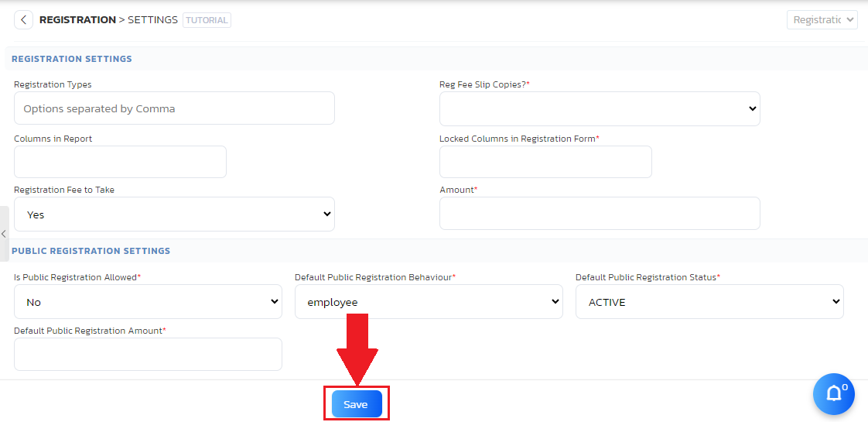Screen dimensions: 868x422
Task: Open the Default Public Registration Status dropdown
Action: (x=709, y=302)
